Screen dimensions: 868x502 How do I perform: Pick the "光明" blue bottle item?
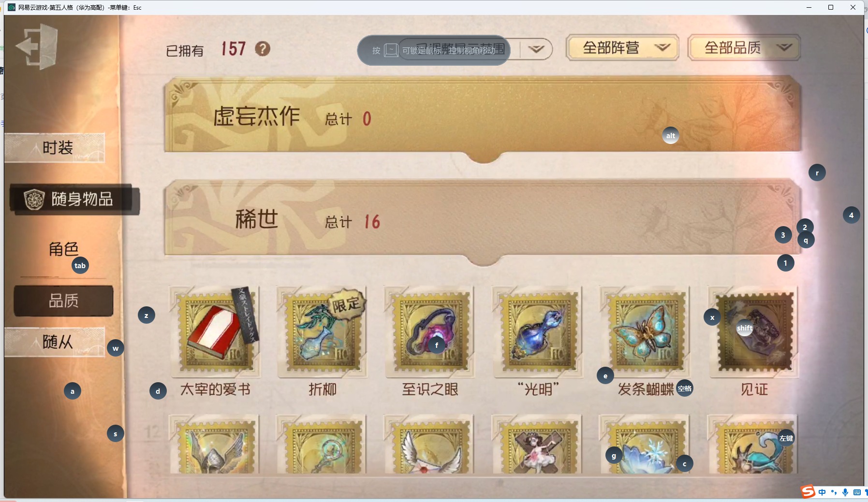[538, 331]
